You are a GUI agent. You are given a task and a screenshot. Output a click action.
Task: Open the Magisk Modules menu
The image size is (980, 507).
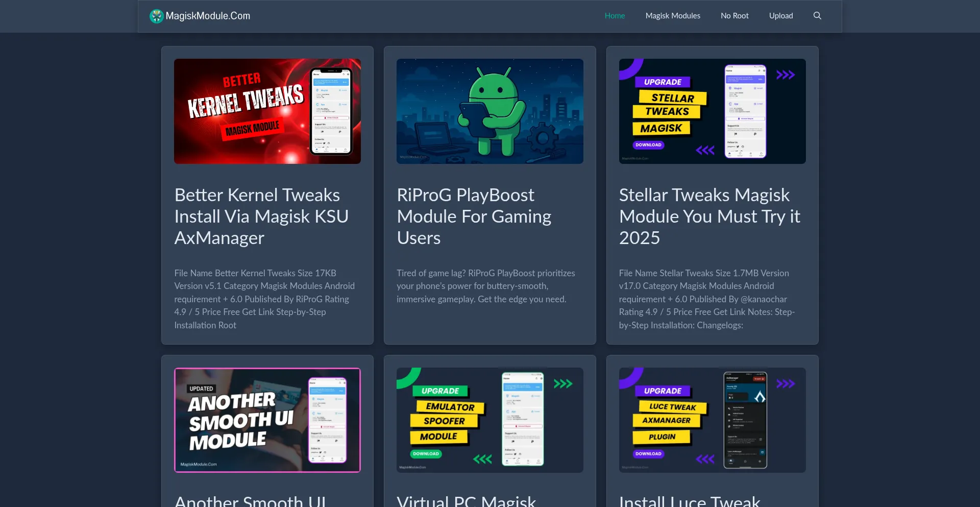coord(673,16)
